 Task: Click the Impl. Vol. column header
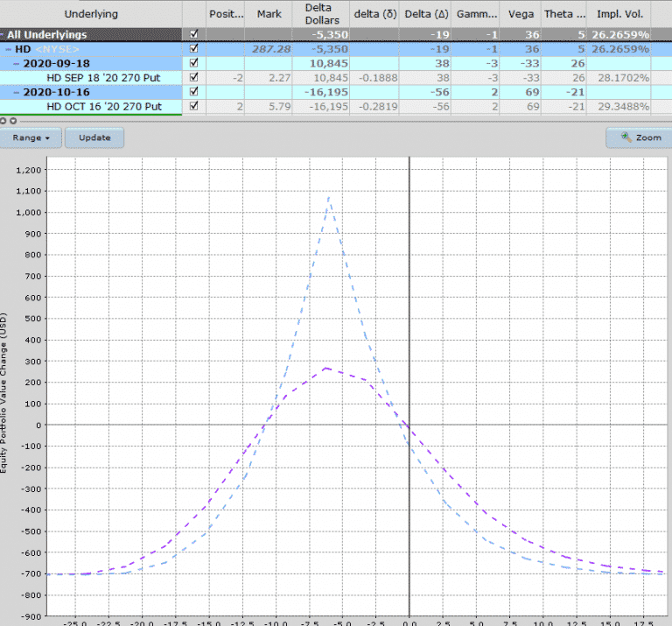621,14
